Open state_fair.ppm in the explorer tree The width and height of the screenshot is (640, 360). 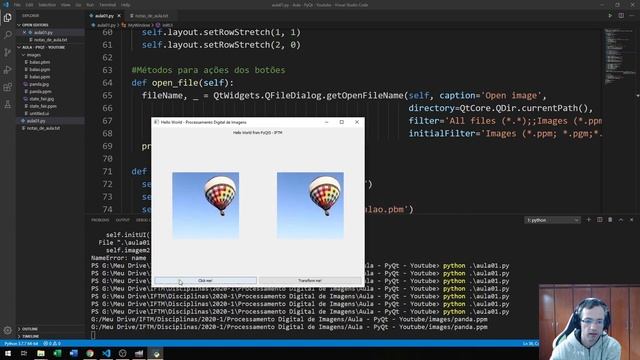42,106
